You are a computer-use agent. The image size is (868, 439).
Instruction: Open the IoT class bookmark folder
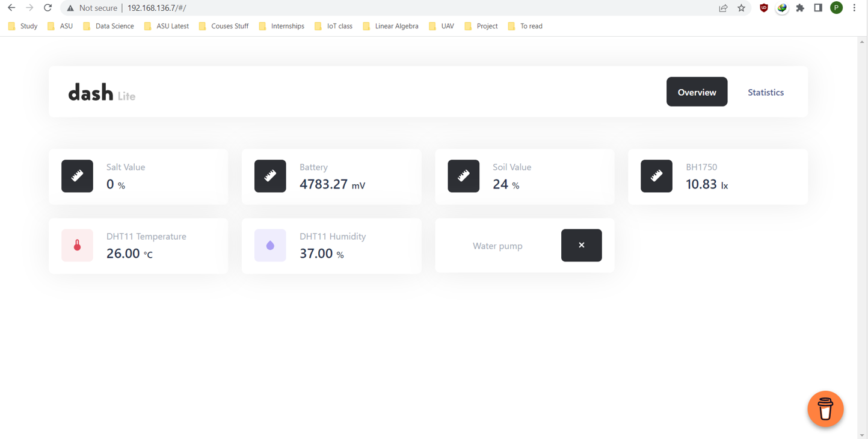[x=334, y=26]
